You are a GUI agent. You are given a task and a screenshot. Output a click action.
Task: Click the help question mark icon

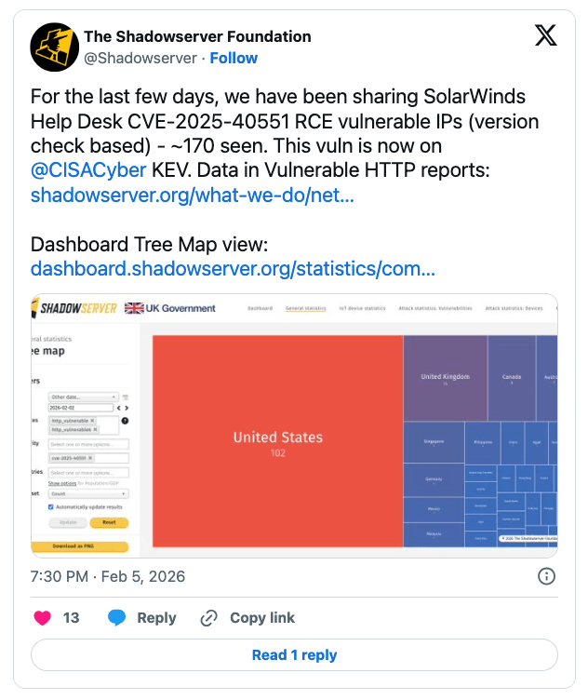[126, 421]
